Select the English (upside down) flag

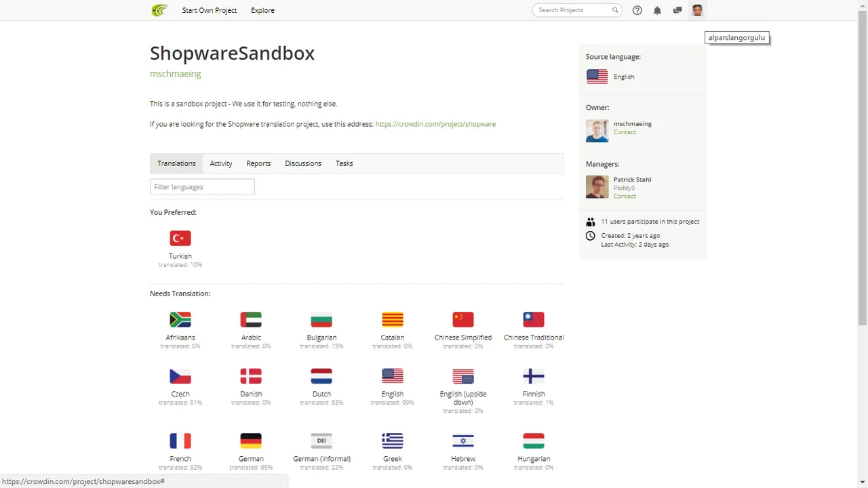point(463,376)
